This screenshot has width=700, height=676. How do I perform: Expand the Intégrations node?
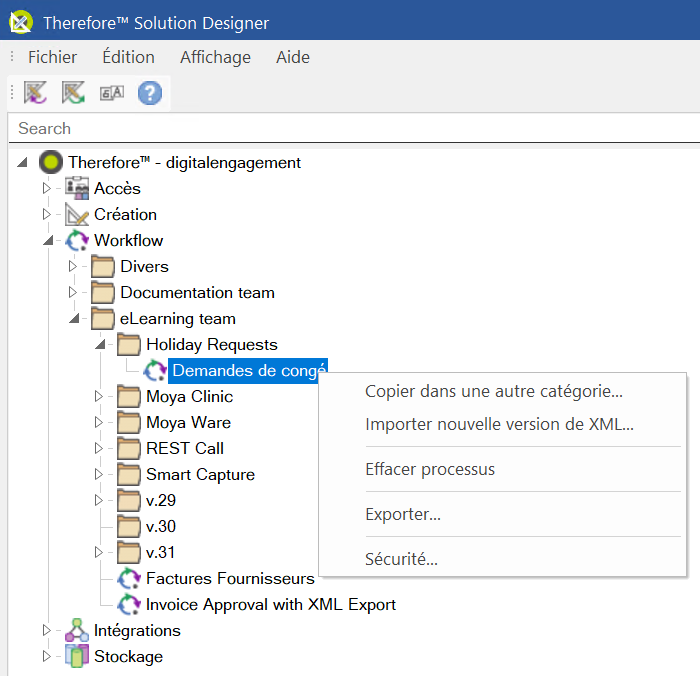(46, 630)
